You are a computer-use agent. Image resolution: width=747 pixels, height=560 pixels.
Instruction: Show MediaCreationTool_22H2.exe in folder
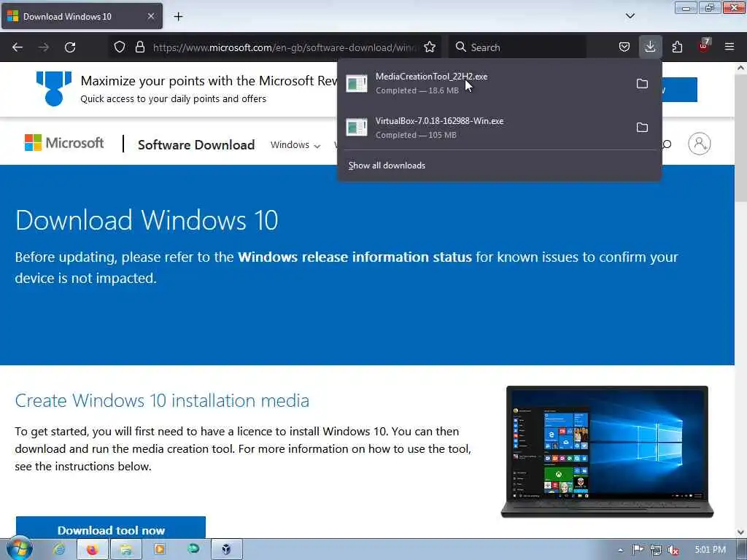(642, 83)
